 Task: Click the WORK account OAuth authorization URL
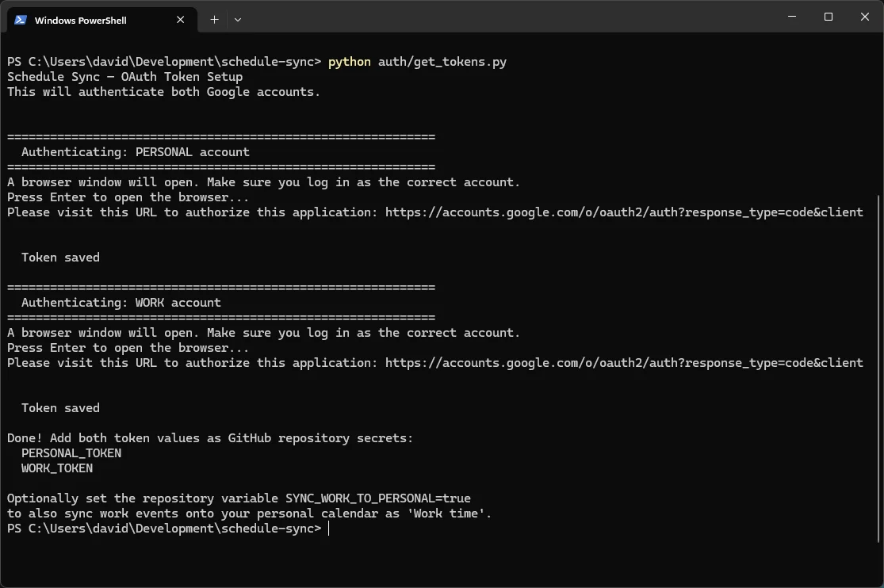click(x=623, y=362)
